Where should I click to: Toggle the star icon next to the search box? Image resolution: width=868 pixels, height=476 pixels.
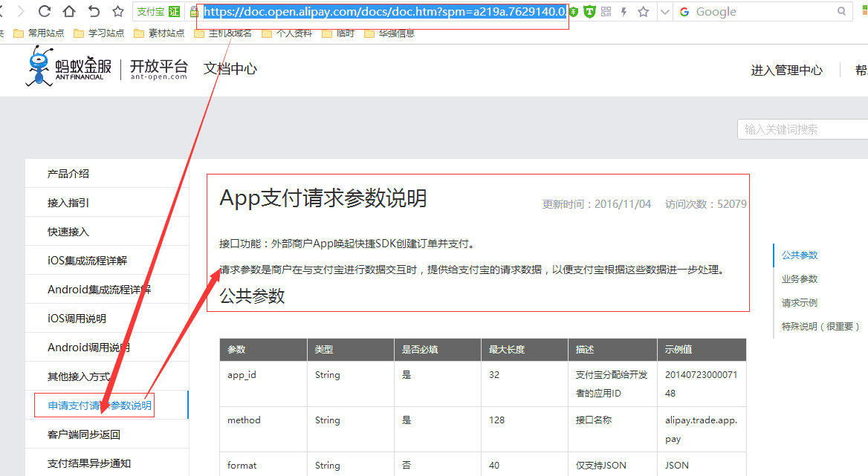642,11
